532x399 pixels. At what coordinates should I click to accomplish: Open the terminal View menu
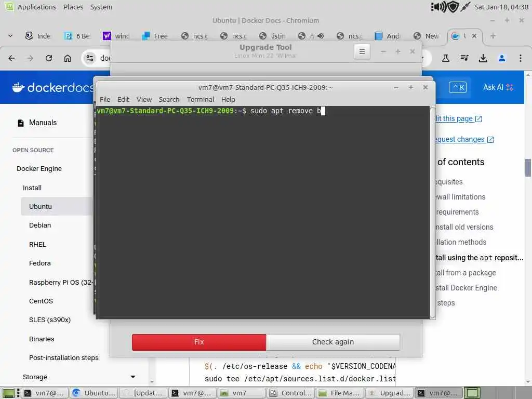coord(144,99)
